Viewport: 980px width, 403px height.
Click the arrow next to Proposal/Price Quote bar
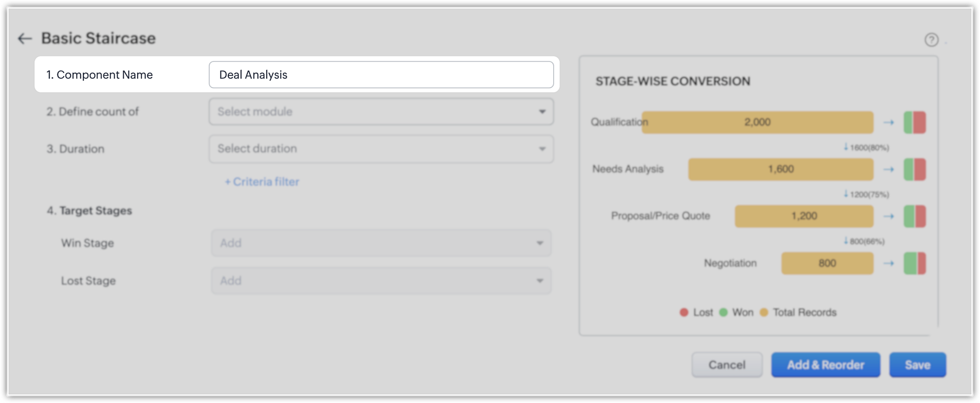point(889,216)
